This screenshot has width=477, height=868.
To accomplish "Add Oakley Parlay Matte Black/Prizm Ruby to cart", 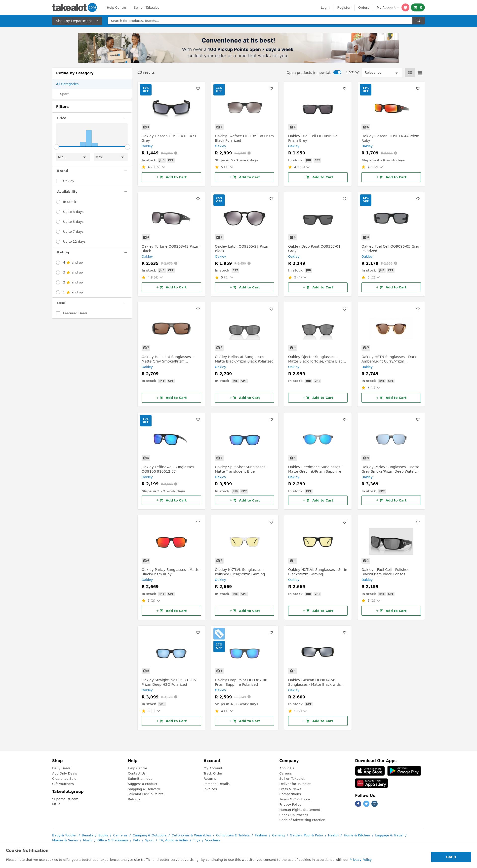I will pos(171,611).
